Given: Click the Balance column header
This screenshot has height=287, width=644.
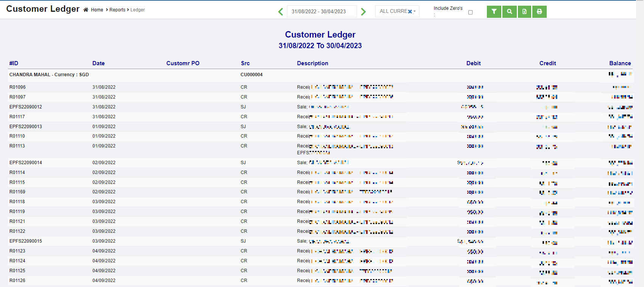Looking at the screenshot, I should (620, 63).
